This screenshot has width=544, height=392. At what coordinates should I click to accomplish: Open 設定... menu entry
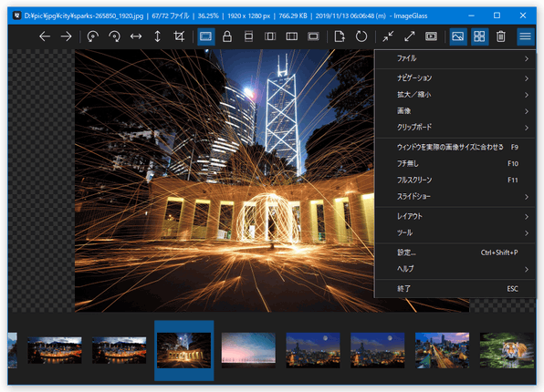(455, 253)
